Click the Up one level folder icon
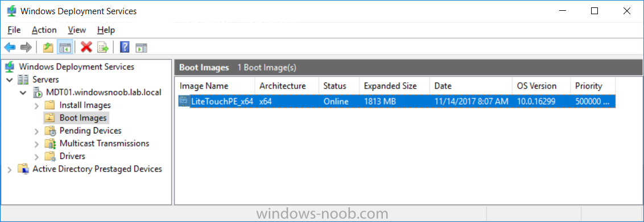Viewport: 644px width, 222px height. pos(48,48)
